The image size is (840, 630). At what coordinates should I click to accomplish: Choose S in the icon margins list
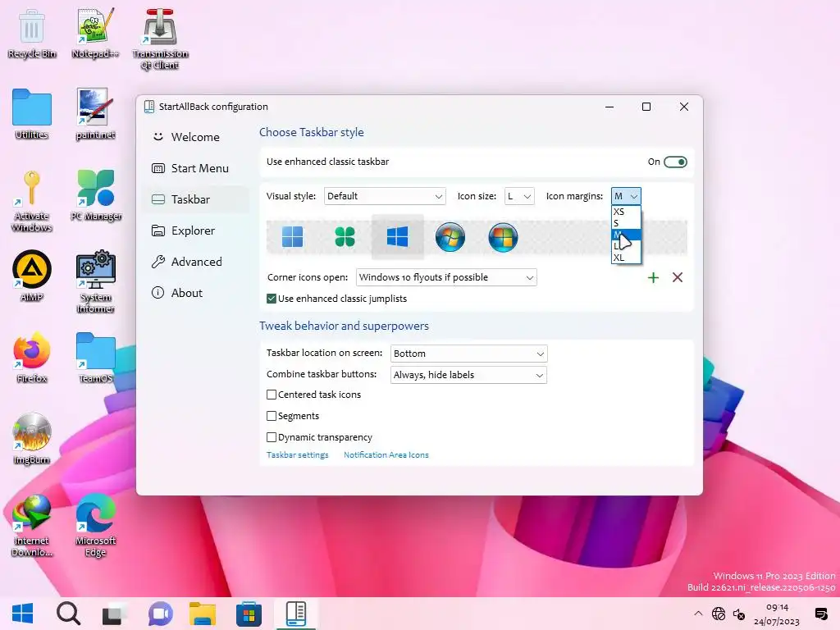coord(626,223)
